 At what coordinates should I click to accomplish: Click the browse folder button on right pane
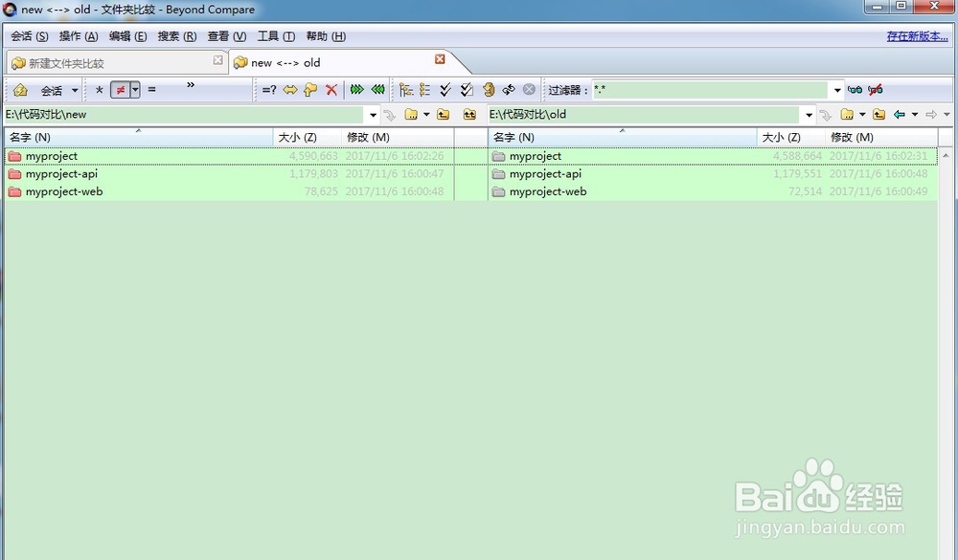(x=847, y=114)
